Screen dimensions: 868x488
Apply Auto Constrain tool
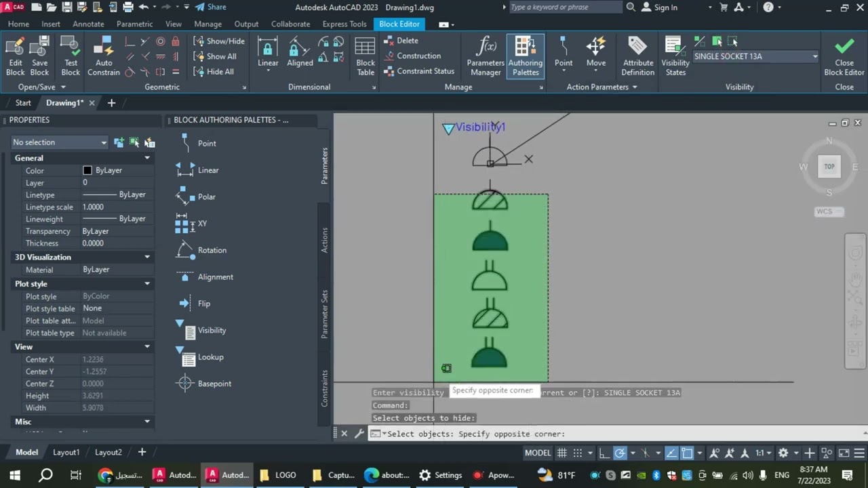[103, 57]
